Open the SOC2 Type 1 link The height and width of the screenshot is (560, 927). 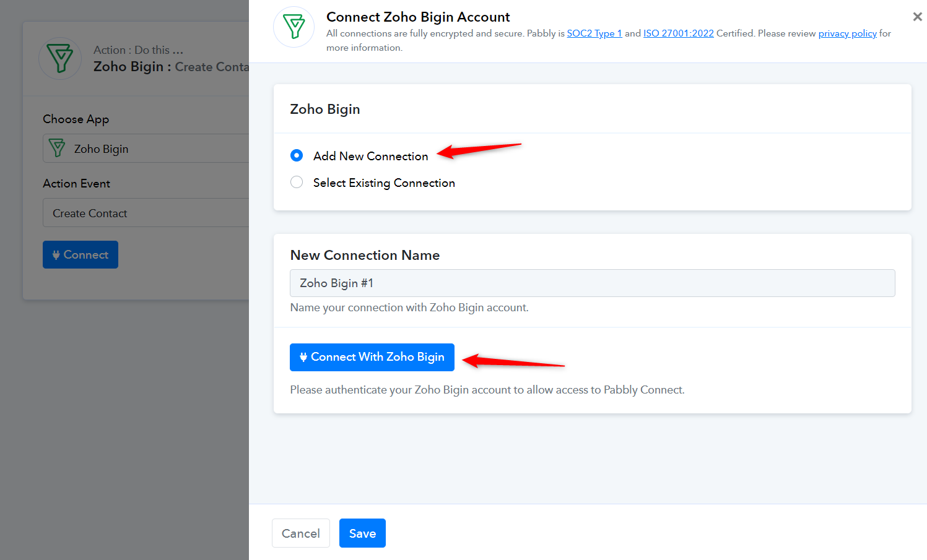coord(594,33)
